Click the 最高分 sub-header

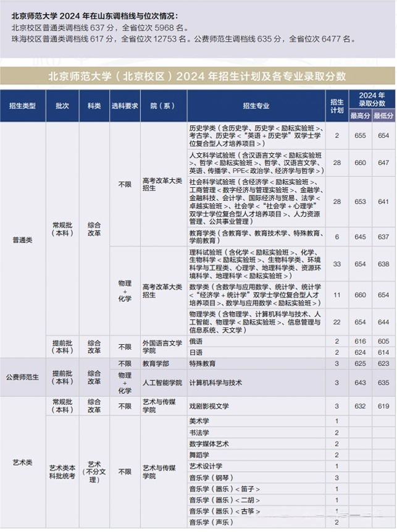[x=360, y=116]
